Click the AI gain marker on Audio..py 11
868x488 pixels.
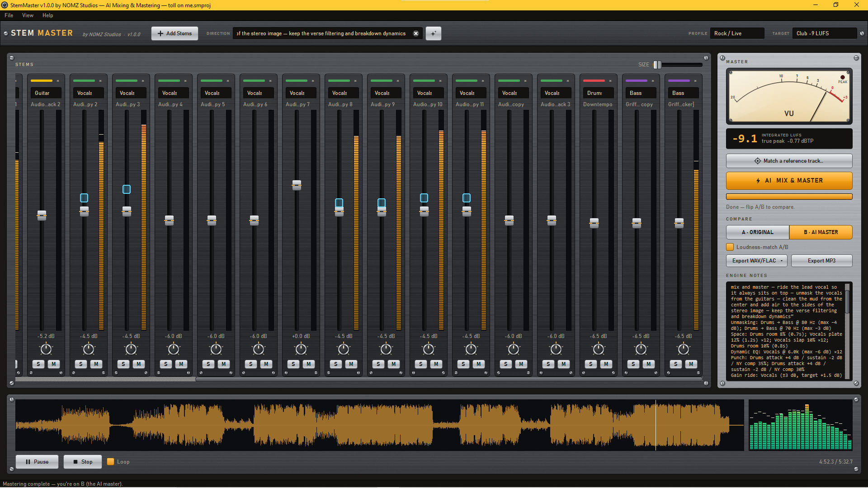pos(467,198)
